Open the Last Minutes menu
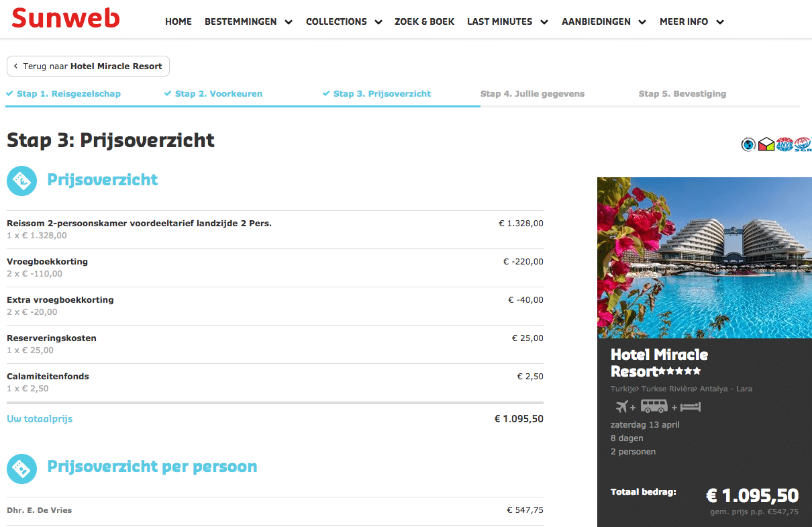Image resolution: width=812 pixels, height=527 pixels. (499, 21)
